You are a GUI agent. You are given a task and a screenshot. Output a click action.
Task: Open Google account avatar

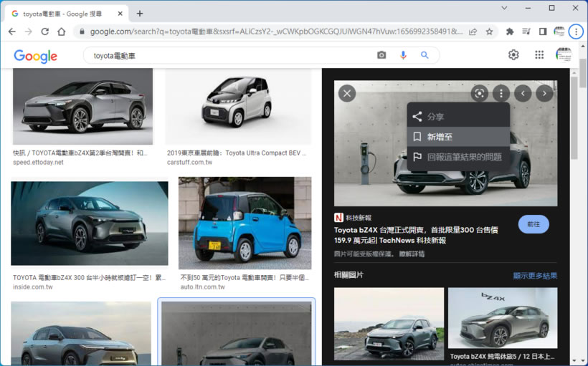pyautogui.click(x=564, y=54)
